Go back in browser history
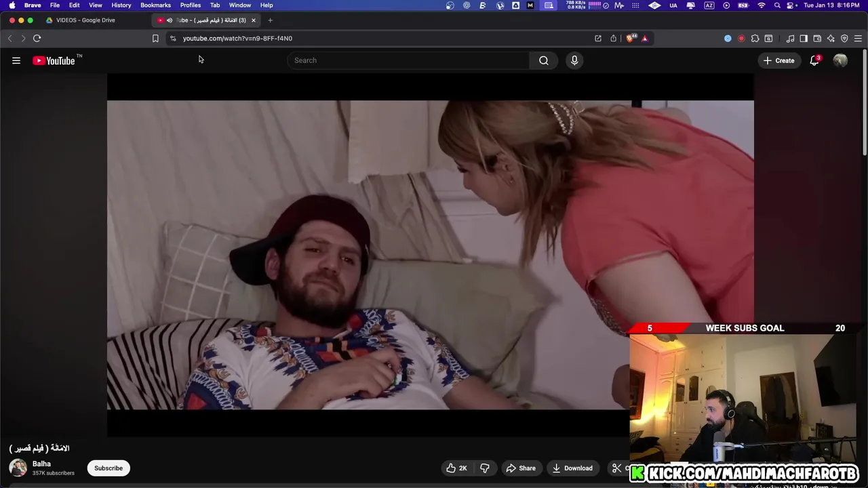This screenshot has width=868, height=488. 9,39
